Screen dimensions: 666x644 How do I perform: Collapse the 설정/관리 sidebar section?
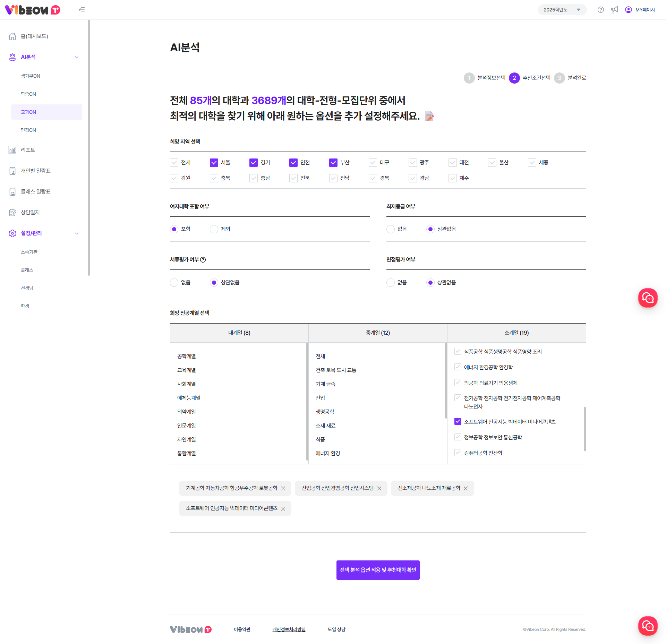(x=77, y=233)
